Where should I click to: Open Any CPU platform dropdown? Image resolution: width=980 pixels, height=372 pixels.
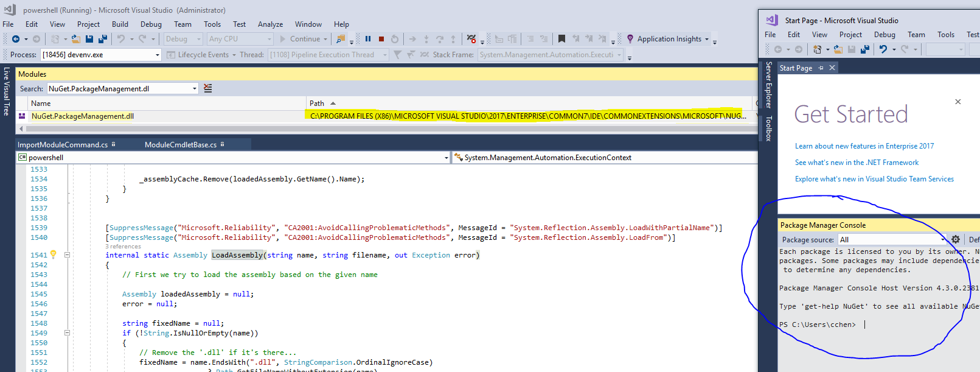tap(240, 39)
